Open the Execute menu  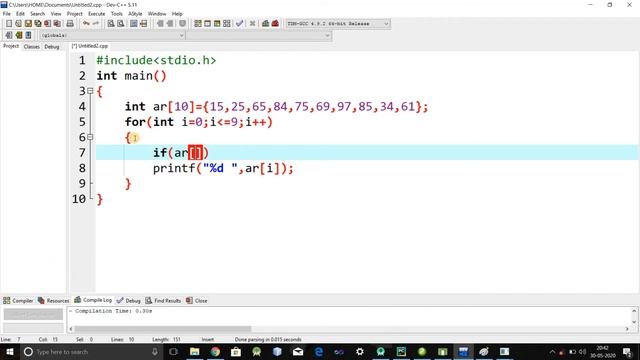[96, 13]
